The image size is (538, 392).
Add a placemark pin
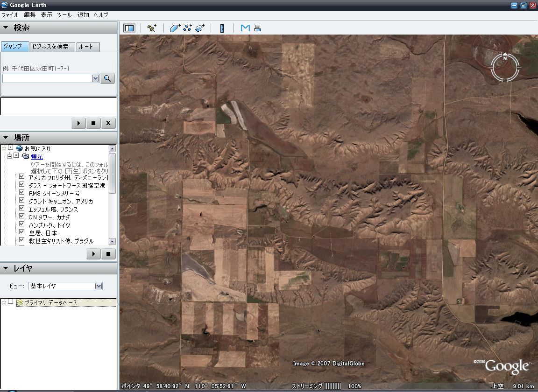tap(151, 28)
